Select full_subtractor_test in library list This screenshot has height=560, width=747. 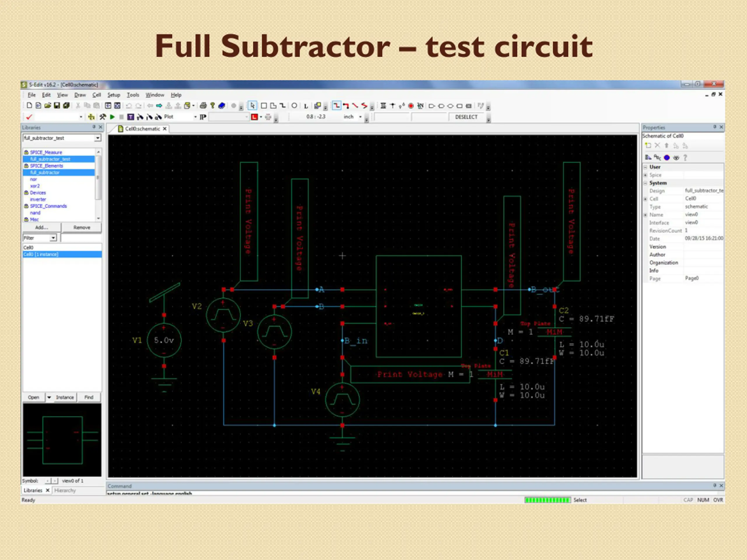point(59,159)
